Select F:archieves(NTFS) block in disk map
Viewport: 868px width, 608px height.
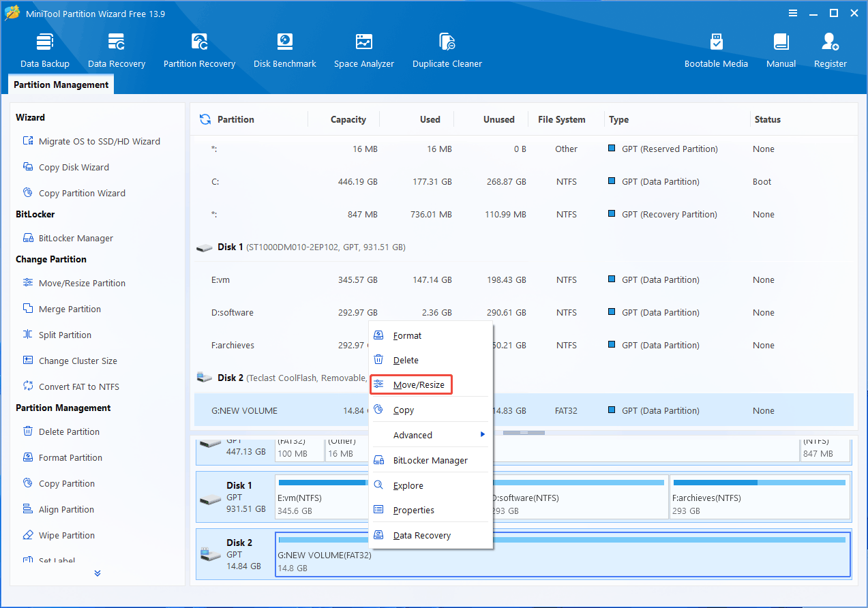point(760,498)
